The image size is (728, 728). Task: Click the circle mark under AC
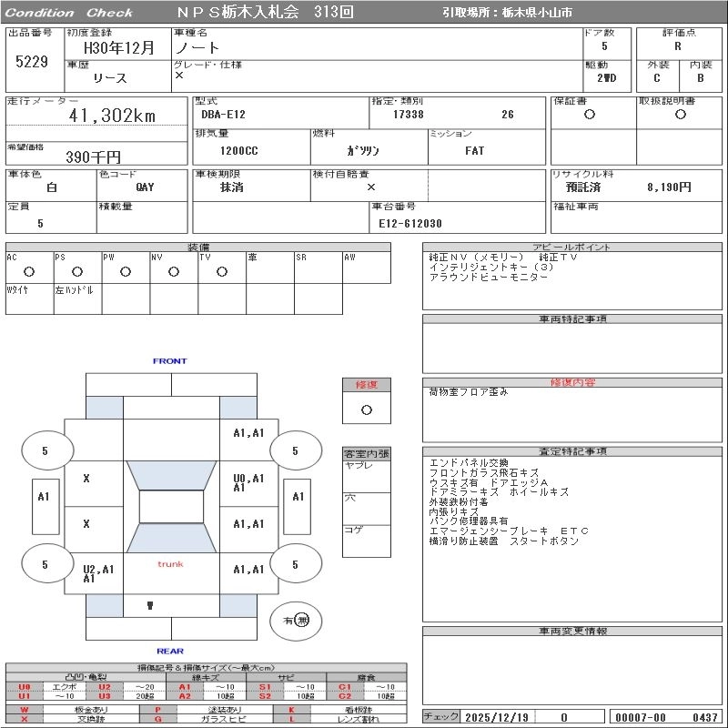coord(29,271)
